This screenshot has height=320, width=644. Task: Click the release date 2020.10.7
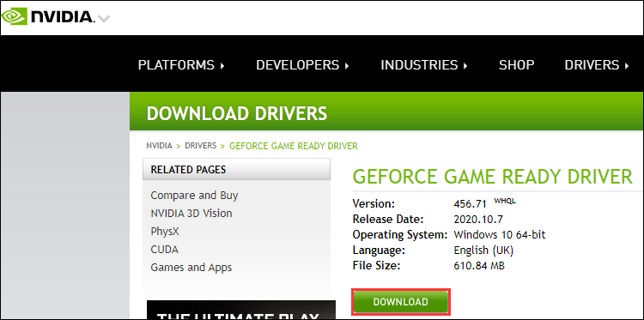478,219
